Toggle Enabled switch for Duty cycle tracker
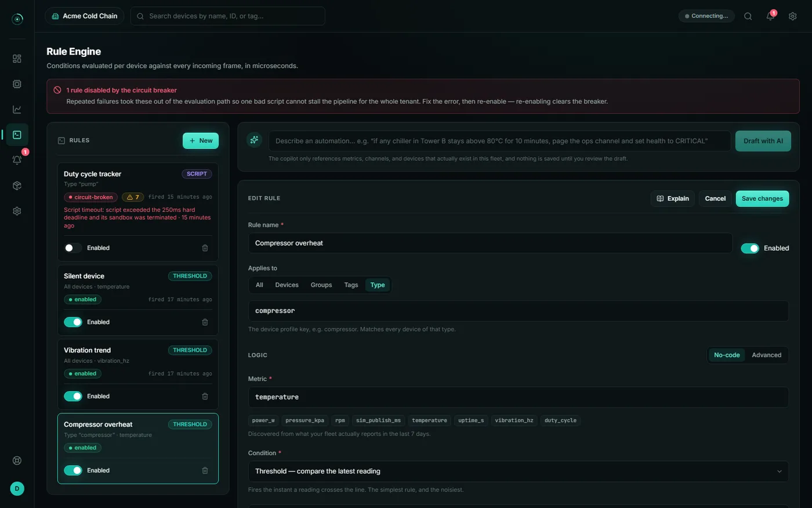The height and width of the screenshot is (508, 812). click(x=73, y=248)
